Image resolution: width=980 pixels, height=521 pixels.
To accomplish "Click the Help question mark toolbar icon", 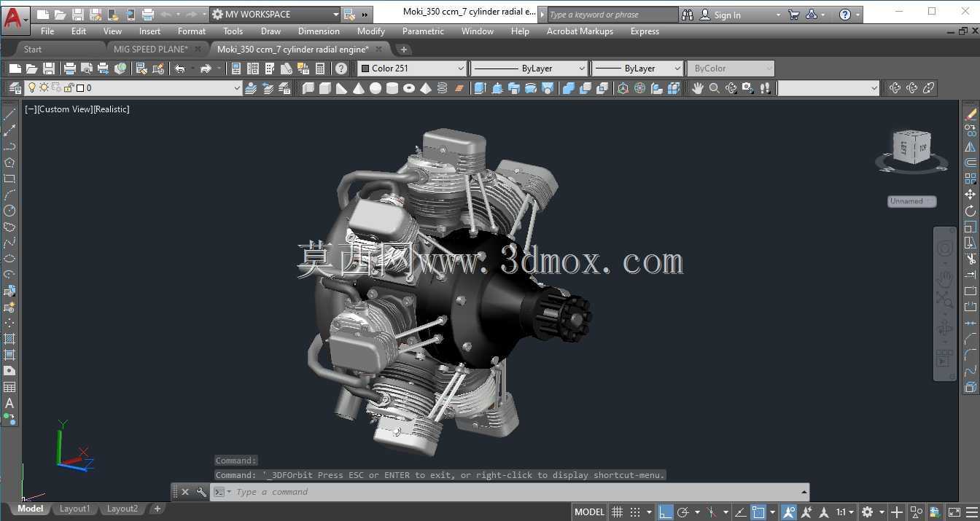I will (x=341, y=68).
